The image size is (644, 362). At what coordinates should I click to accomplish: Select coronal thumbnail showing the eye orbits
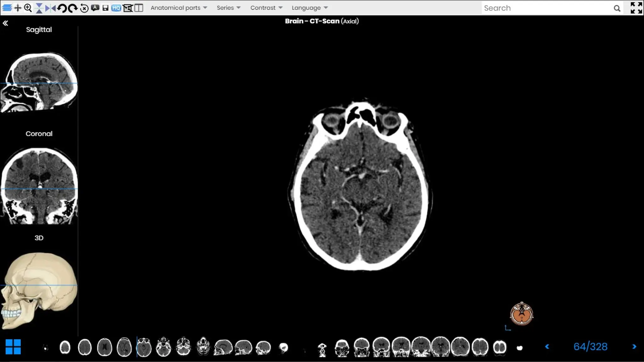click(x=342, y=348)
